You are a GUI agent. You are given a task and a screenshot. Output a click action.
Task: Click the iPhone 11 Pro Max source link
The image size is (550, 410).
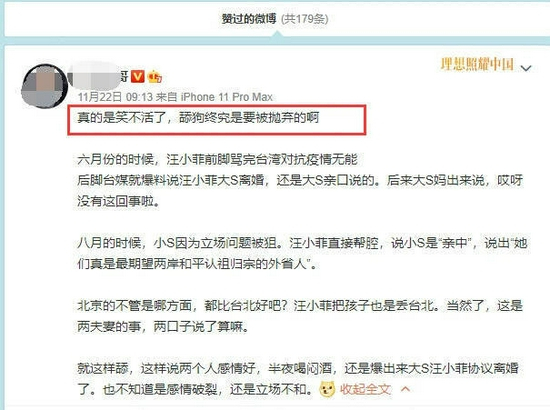click(227, 97)
